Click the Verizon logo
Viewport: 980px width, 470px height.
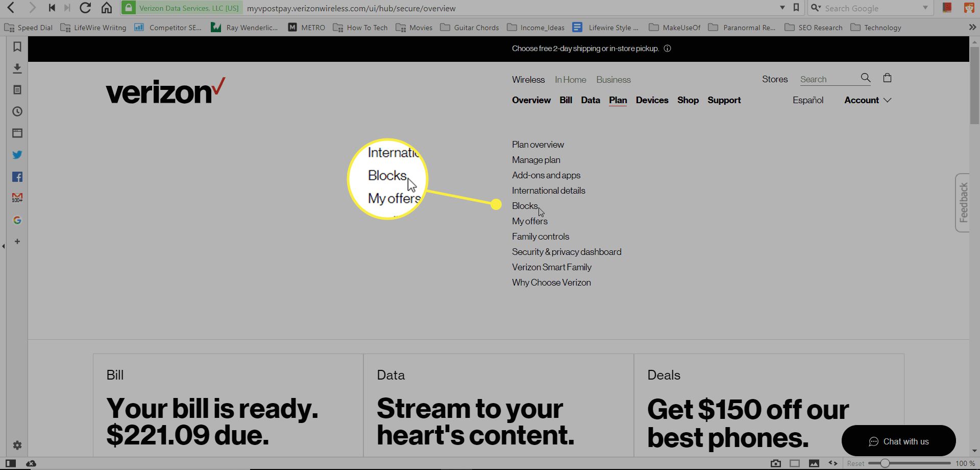pyautogui.click(x=165, y=91)
